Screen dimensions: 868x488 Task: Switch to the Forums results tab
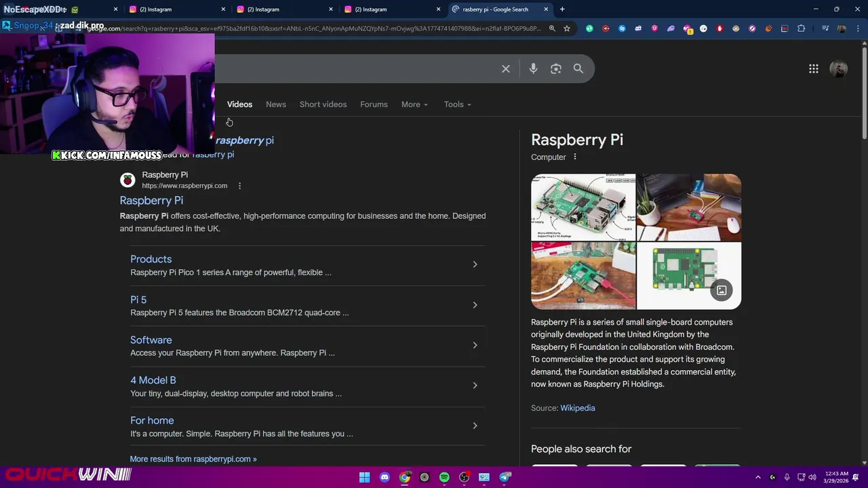point(374,104)
